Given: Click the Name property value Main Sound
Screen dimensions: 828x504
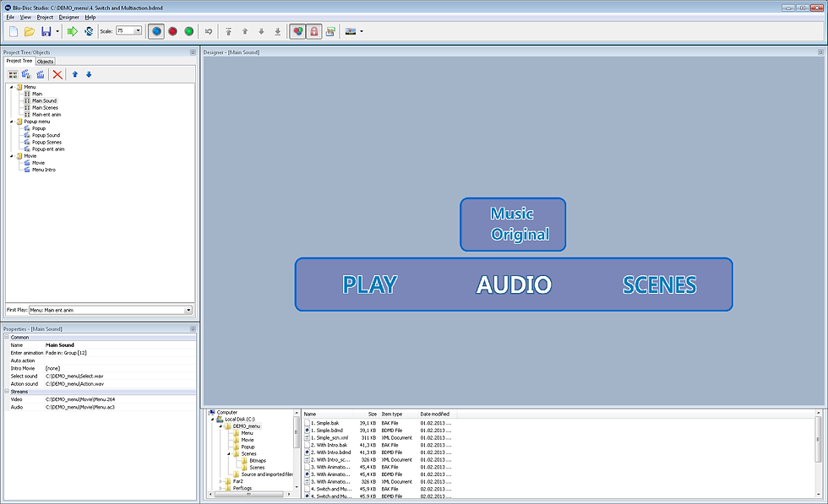Looking at the screenshot, I should [x=60, y=345].
